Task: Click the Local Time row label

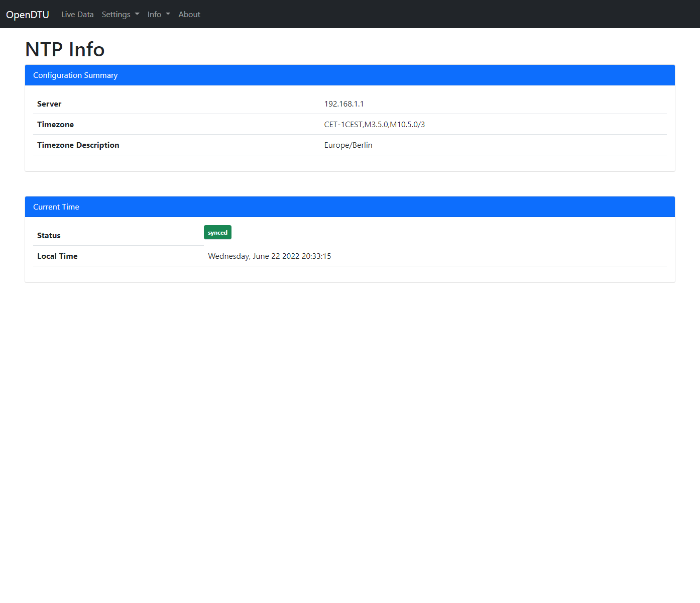Action: click(57, 256)
